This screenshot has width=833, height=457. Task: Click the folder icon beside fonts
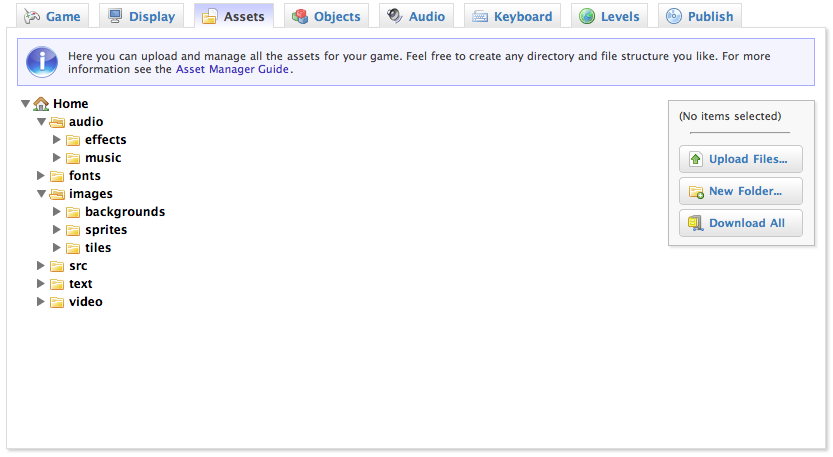[57, 176]
